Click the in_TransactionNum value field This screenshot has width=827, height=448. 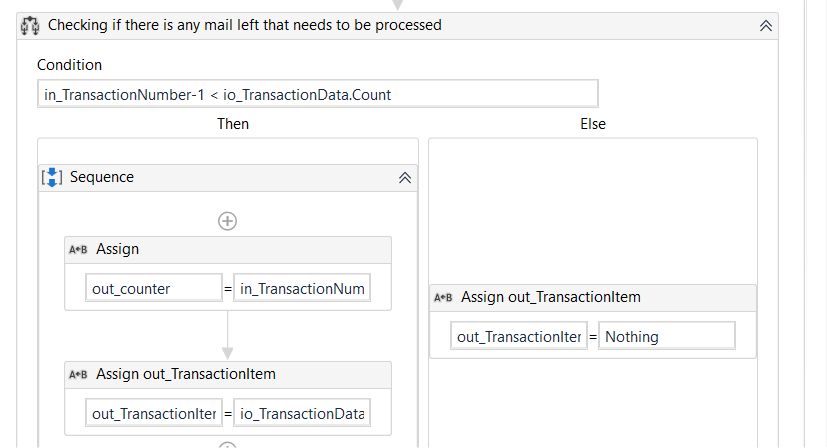click(x=301, y=289)
